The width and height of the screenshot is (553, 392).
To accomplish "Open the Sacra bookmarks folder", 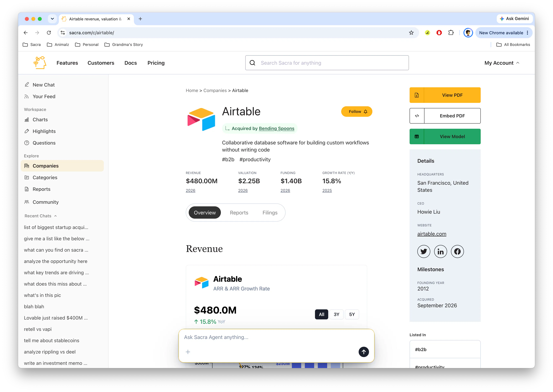I will click(x=32, y=45).
